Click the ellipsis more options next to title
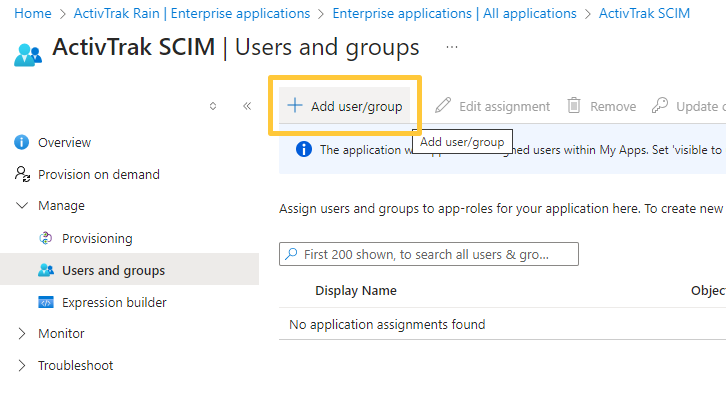726x413 pixels. (x=452, y=47)
